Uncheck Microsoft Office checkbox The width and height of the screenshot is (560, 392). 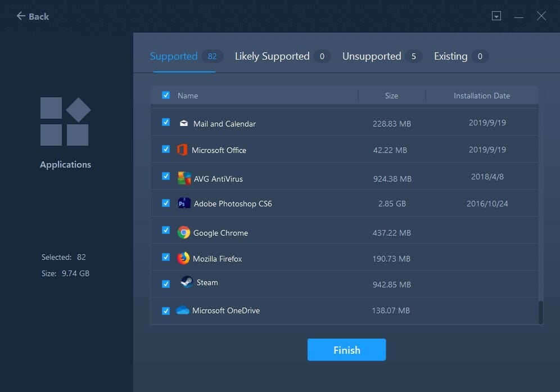pyautogui.click(x=166, y=149)
